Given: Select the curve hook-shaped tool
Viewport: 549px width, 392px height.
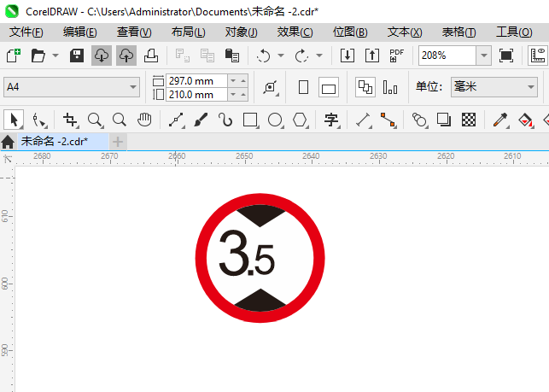Looking at the screenshot, I should click(x=225, y=120).
